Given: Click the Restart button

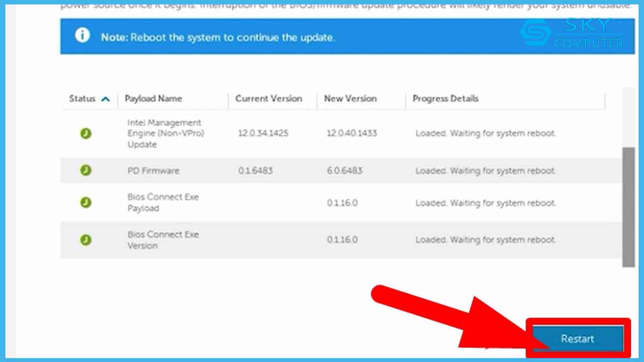Looking at the screenshot, I should tap(578, 339).
